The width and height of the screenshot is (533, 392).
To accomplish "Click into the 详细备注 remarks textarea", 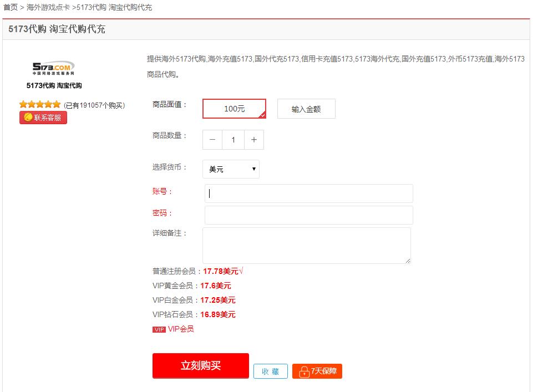I will coord(307,246).
